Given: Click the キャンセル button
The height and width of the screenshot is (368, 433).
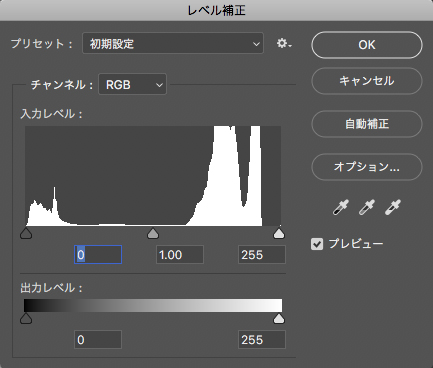Looking at the screenshot, I should click(x=367, y=81).
